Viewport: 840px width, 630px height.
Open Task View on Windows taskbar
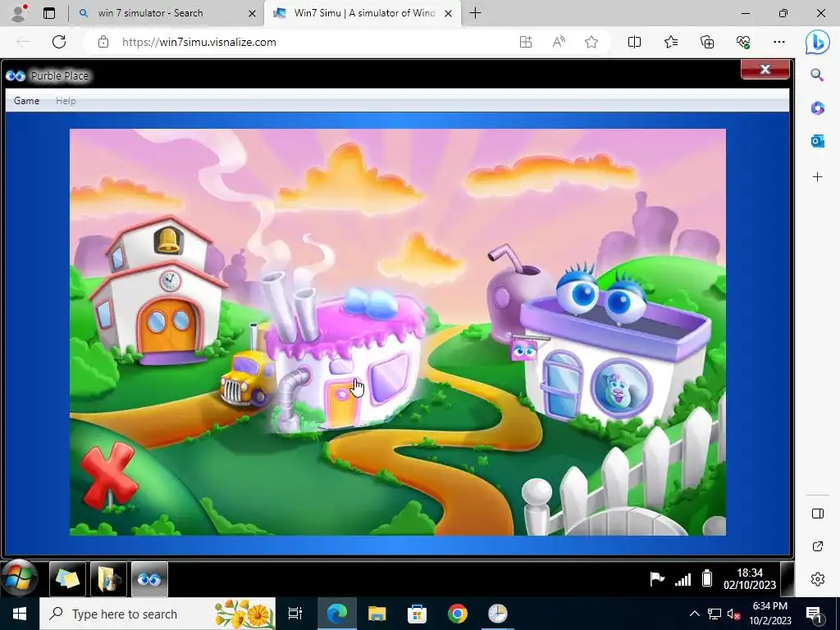tap(295, 614)
